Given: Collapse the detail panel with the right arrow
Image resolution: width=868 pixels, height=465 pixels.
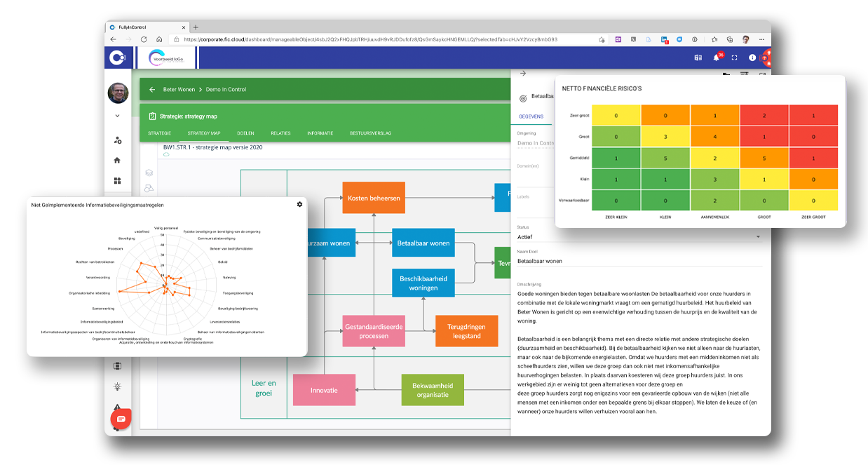Looking at the screenshot, I should (x=522, y=73).
